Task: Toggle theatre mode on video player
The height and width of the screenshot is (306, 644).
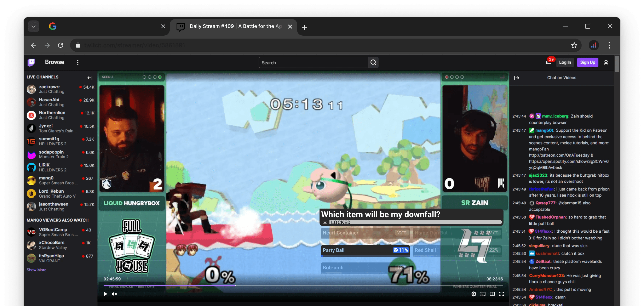Action: (492, 294)
